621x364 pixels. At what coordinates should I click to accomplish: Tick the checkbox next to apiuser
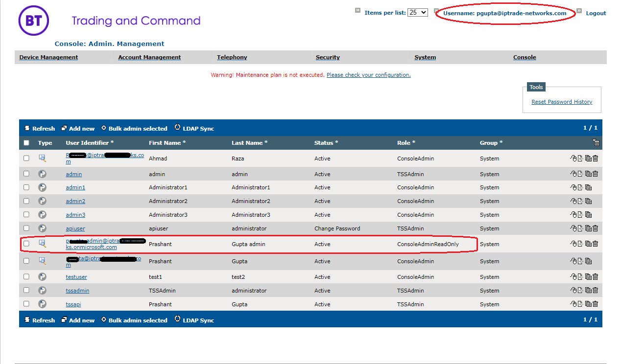click(x=26, y=228)
